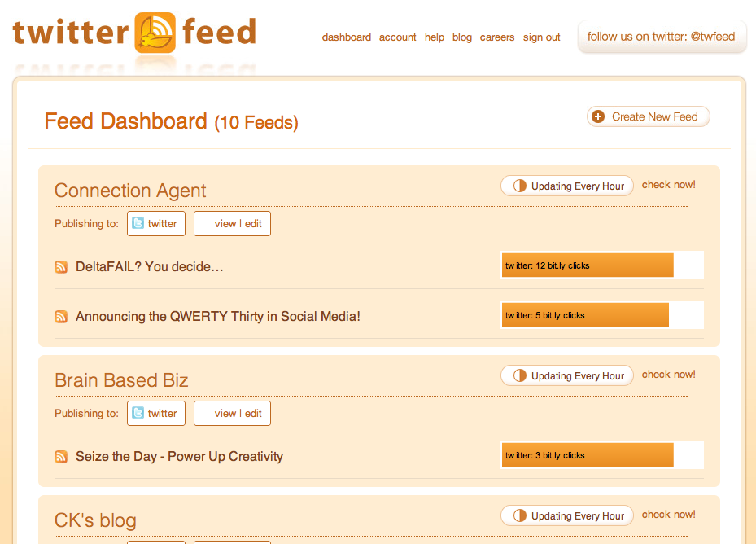Click the plus icon on Create New Feed

[x=598, y=116]
